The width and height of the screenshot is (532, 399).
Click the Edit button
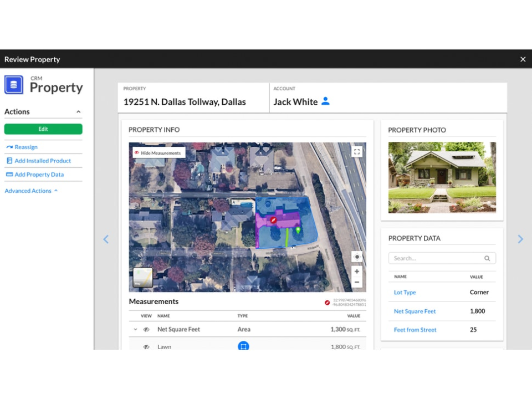[x=43, y=129]
